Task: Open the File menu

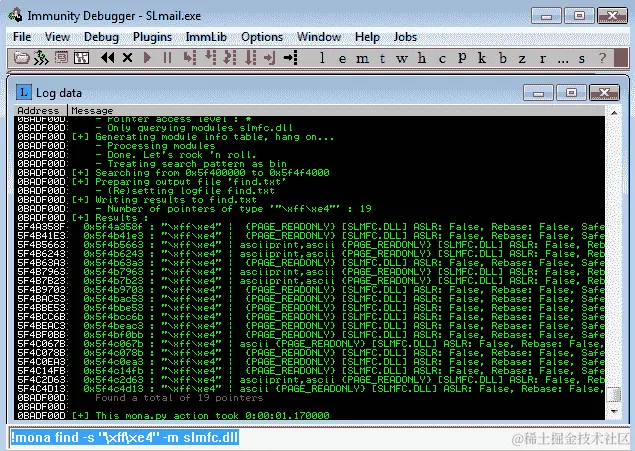Action: pos(22,37)
